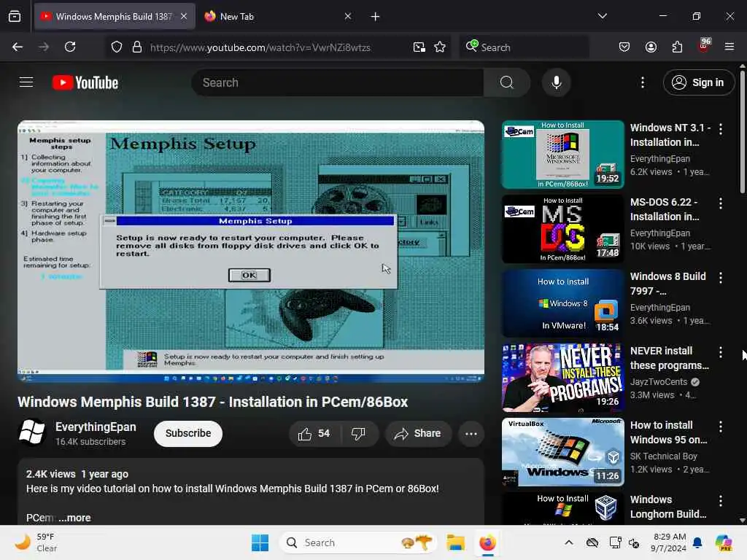Screen dimensions: 747x560
Task: Open the clock showing 8:29 AM
Action: tap(668, 542)
